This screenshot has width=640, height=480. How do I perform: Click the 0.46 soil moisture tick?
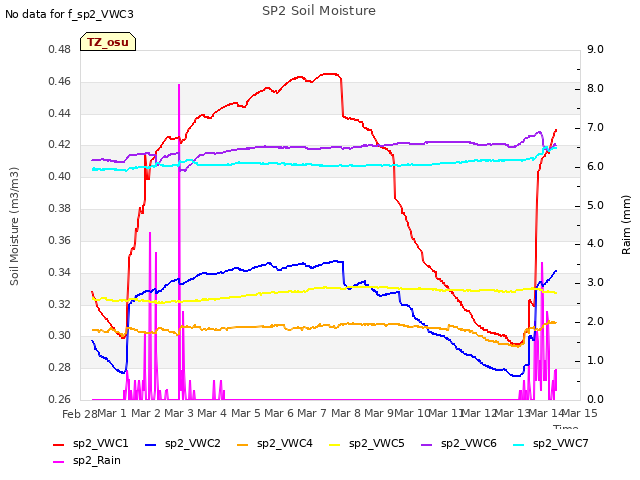tap(60, 81)
